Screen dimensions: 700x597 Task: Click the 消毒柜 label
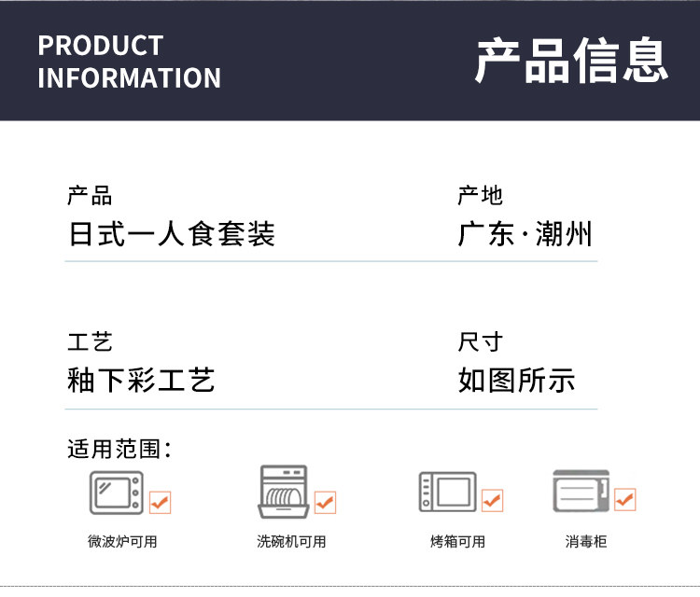[585, 541]
